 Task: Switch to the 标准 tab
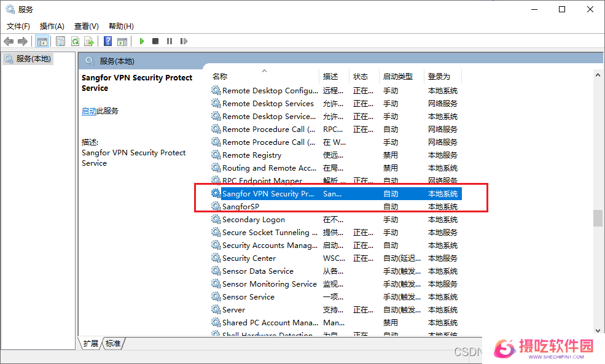(x=113, y=344)
